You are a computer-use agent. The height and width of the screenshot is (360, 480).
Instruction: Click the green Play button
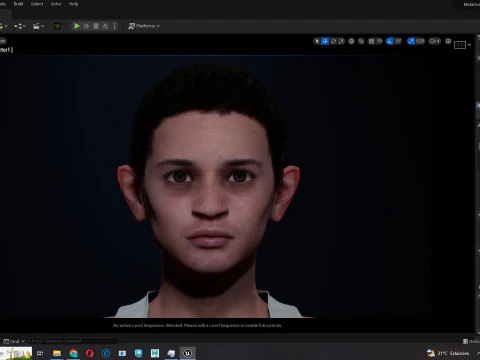coord(77,26)
